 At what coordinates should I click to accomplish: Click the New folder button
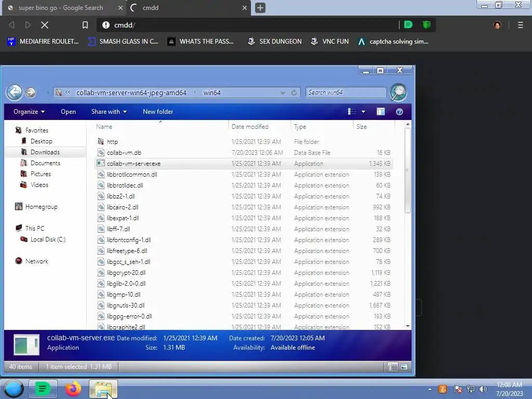[158, 112]
